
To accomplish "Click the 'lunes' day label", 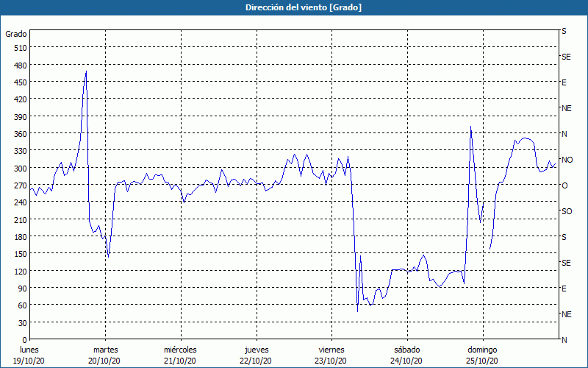I will (x=29, y=350).
